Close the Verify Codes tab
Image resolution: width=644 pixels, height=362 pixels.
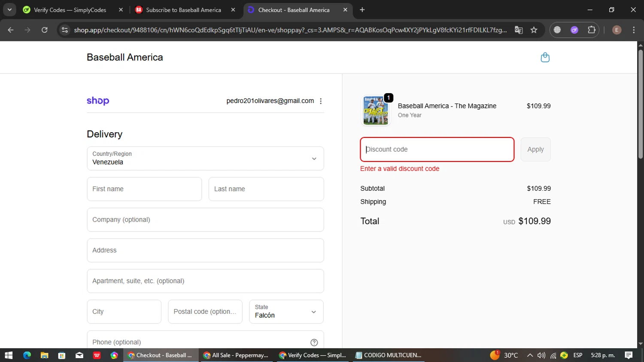coord(121,10)
